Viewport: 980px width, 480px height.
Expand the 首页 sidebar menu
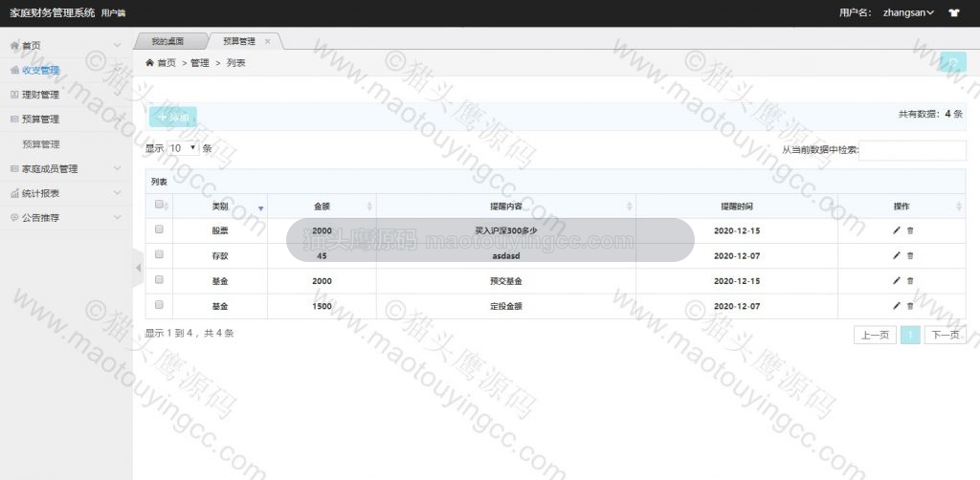click(66, 46)
